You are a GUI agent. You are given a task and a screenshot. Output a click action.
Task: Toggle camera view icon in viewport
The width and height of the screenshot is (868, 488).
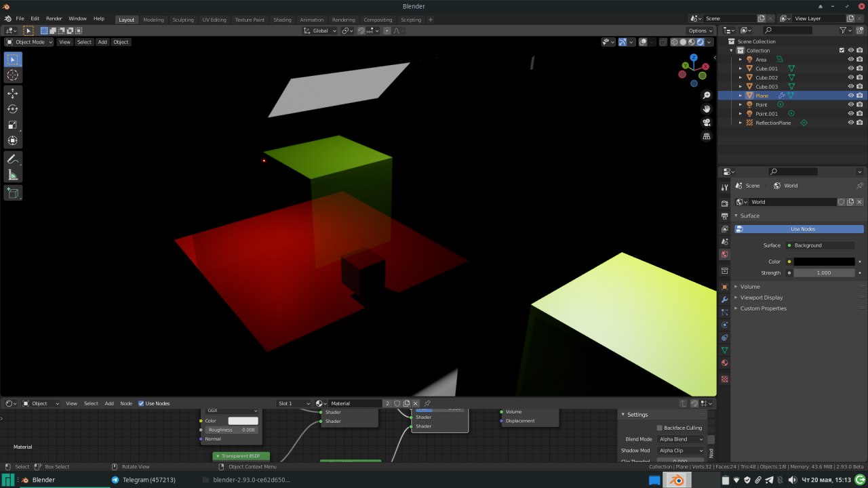(707, 123)
